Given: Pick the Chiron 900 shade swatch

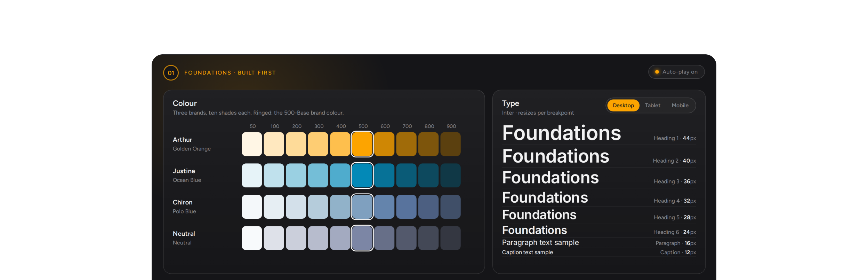Looking at the screenshot, I should point(450,207).
